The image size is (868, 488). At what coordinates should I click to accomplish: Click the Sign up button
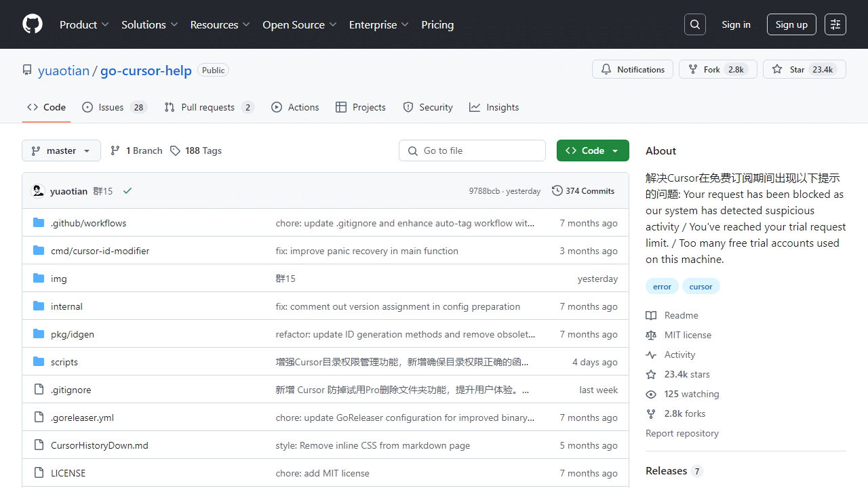pyautogui.click(x=791, y=24)
